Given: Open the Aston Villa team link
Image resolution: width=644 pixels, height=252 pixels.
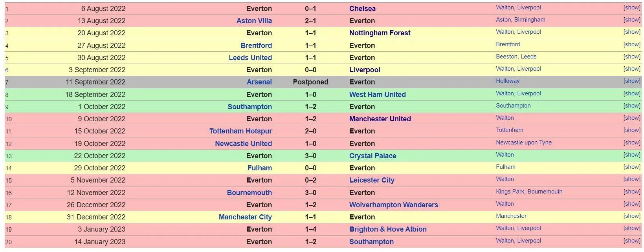Looking at the screenshot, I should [254, 21].
